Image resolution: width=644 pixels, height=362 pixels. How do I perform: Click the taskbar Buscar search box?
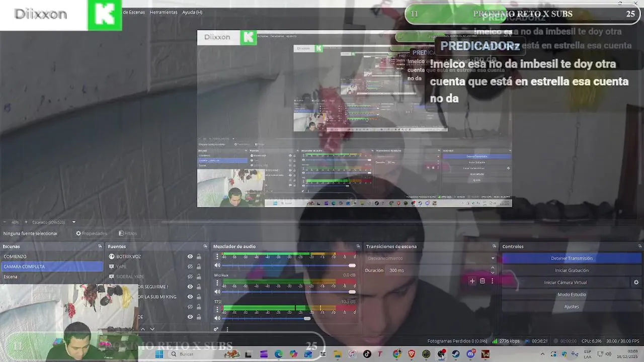(x=194, y=354)
